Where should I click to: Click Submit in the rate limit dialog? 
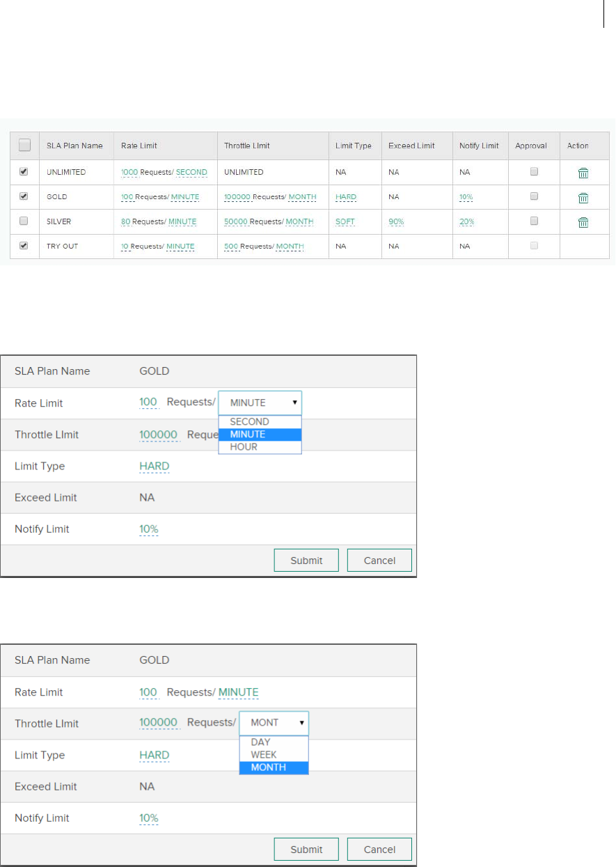tap(306, 561)
